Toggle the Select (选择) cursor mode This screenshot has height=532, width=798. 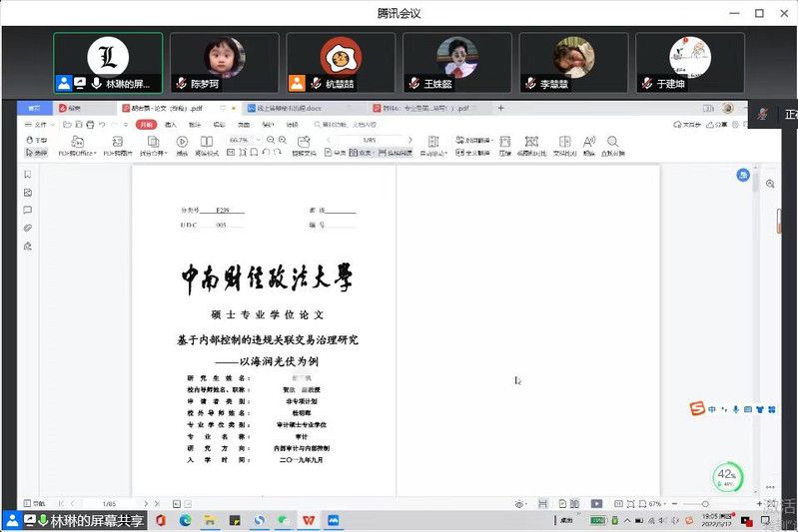point(36,153)
